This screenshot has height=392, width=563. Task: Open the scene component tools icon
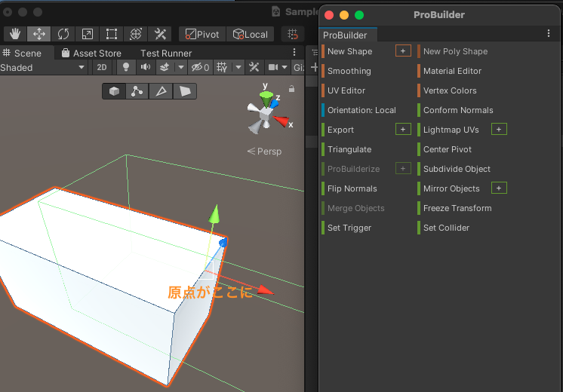254,67
